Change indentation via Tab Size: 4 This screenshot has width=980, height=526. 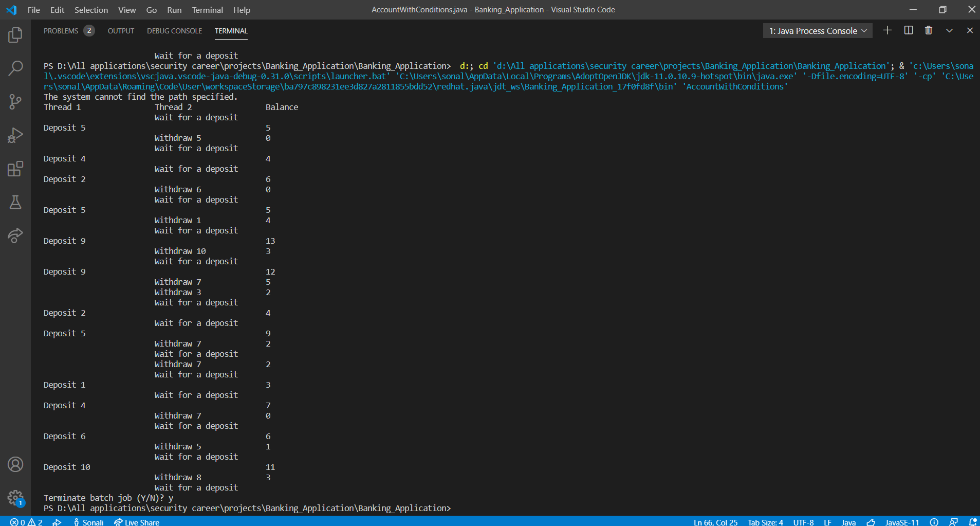pyautogui.click(x=765, y=522)
